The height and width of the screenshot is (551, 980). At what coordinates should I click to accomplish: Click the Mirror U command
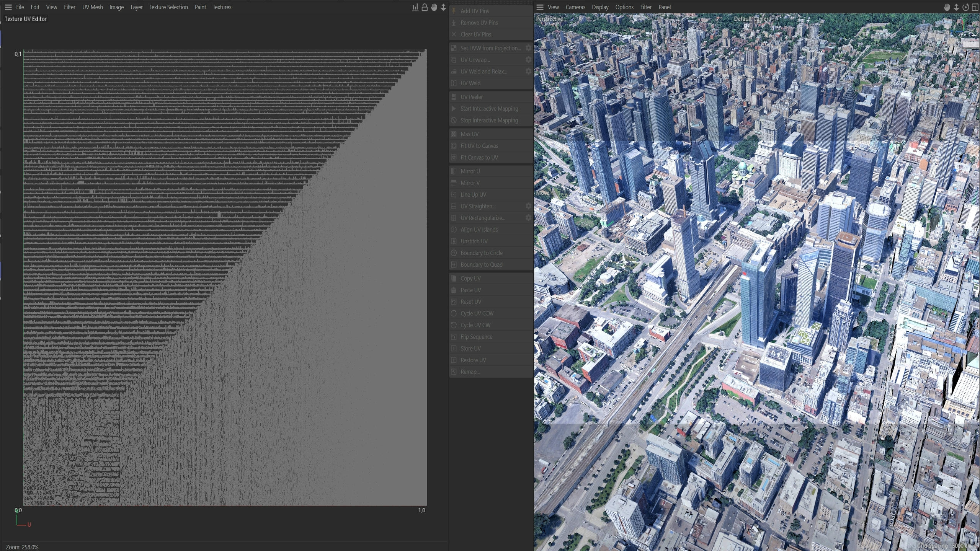491,171
